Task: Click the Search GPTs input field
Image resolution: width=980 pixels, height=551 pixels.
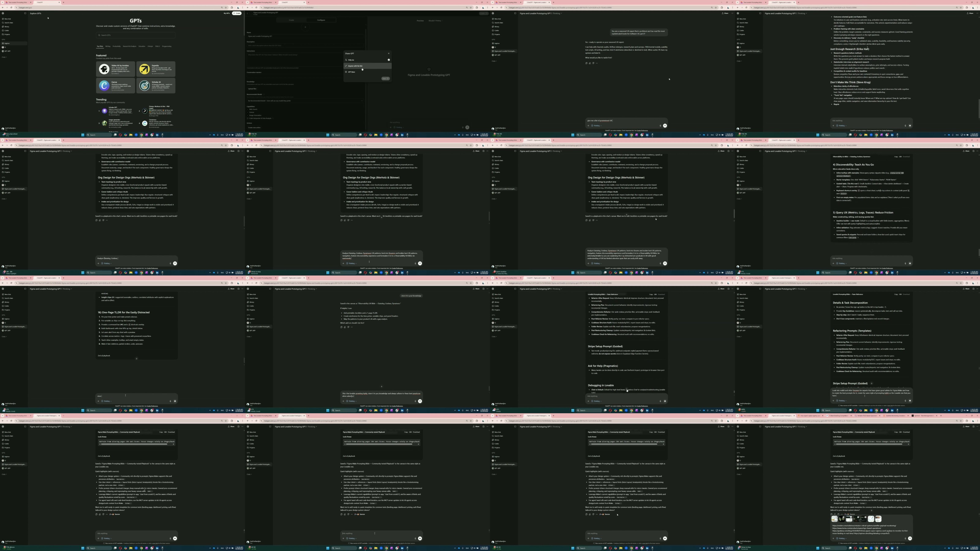Action: [135, 35]
